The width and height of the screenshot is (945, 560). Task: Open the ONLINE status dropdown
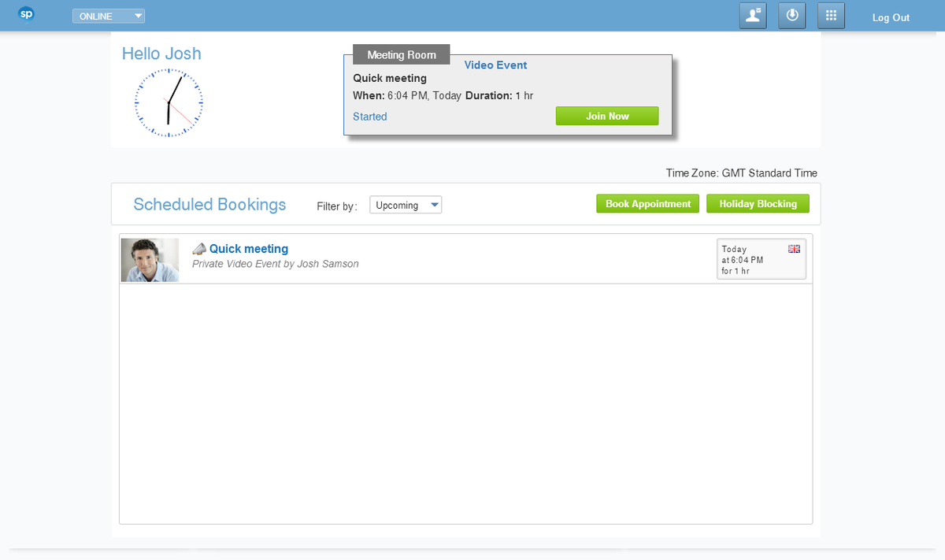click(x=109, y=17)
